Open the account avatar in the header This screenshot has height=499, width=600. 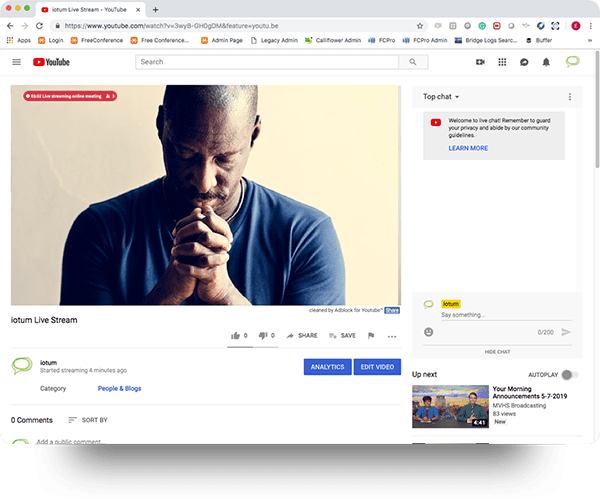pos(572,62)
